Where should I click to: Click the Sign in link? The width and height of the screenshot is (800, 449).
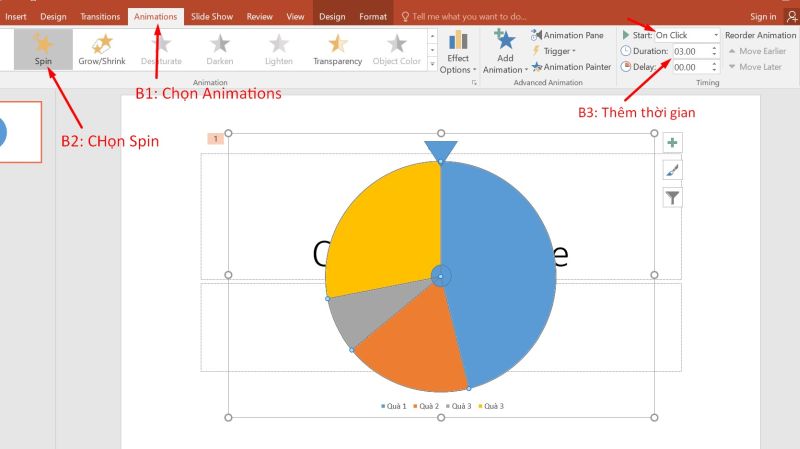click(x=762, y=16)
